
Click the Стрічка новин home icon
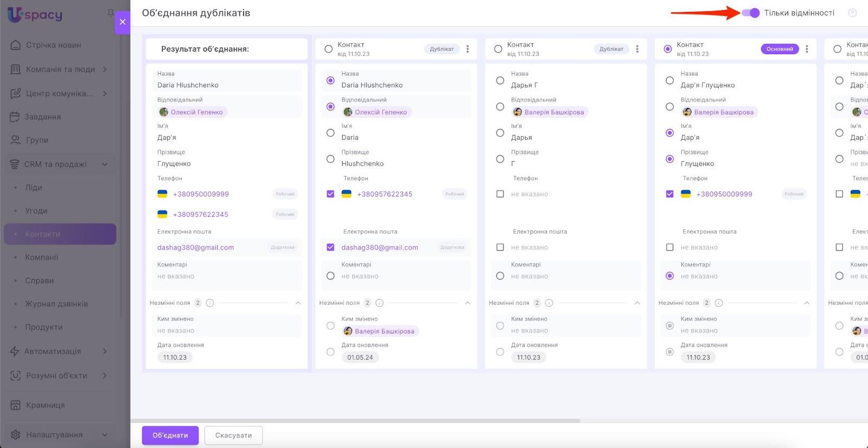point(16,45)
